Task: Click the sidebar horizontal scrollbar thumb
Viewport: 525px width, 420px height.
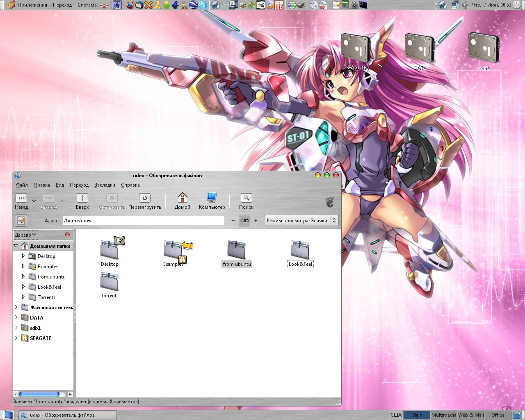Action: pos(39,394)
